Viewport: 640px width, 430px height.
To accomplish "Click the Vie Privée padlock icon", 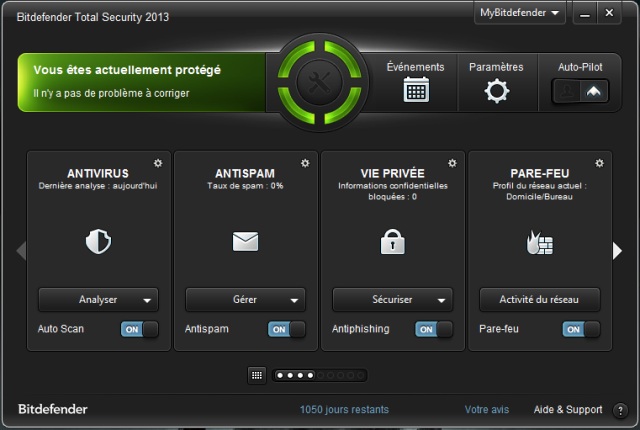I will tap(393, 242).
